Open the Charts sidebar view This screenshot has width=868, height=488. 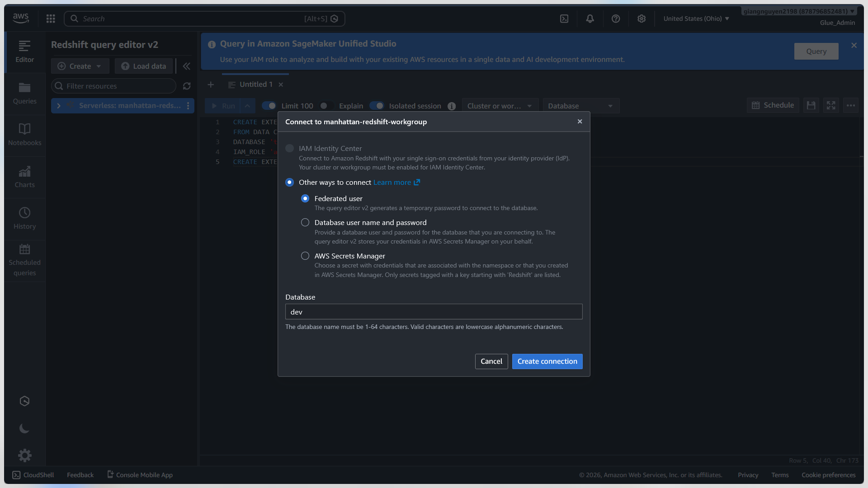pos(25,178)
